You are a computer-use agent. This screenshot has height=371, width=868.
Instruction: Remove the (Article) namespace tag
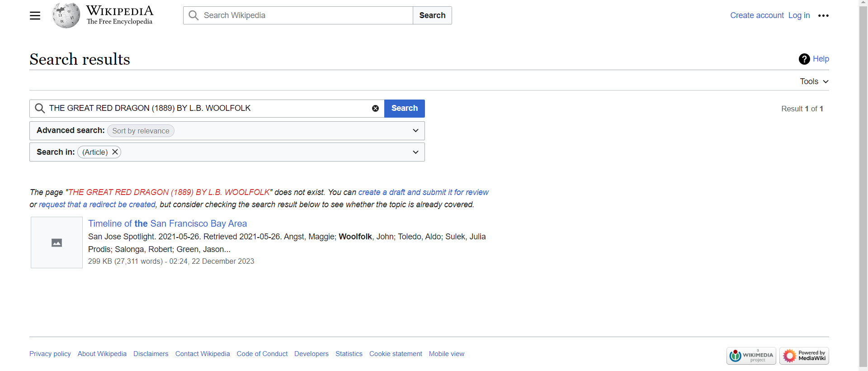[x=115, y=152]
